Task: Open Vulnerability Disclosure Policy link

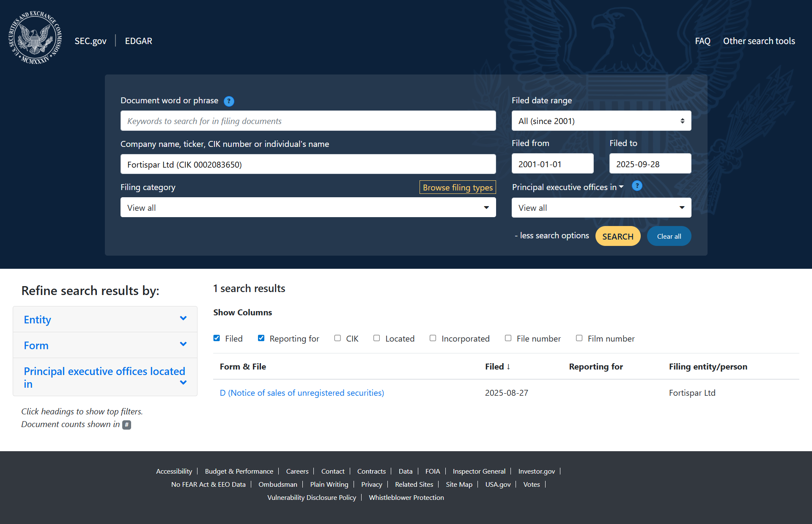Action: [x=312, y=498]
